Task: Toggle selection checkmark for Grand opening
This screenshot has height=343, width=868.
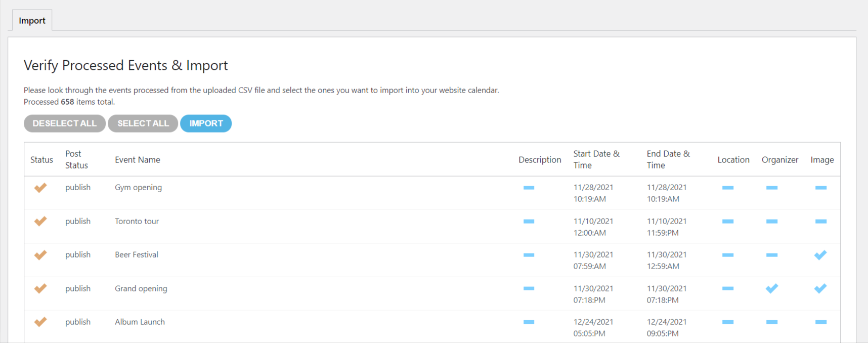Action: [40, 288]
